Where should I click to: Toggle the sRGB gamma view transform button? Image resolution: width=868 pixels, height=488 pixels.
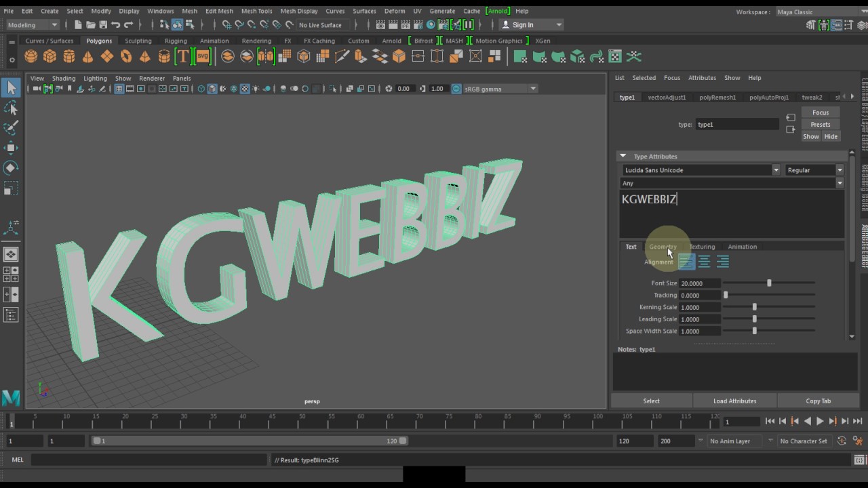tap(456, 89)
